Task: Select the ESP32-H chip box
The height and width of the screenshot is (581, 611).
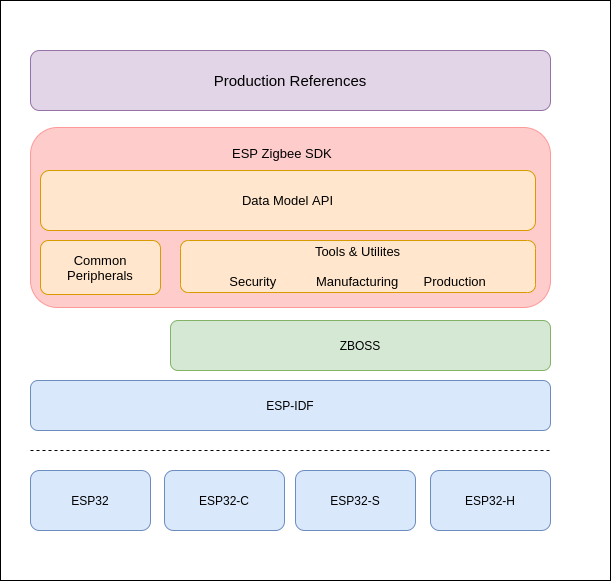Action: tap(491, 500)
